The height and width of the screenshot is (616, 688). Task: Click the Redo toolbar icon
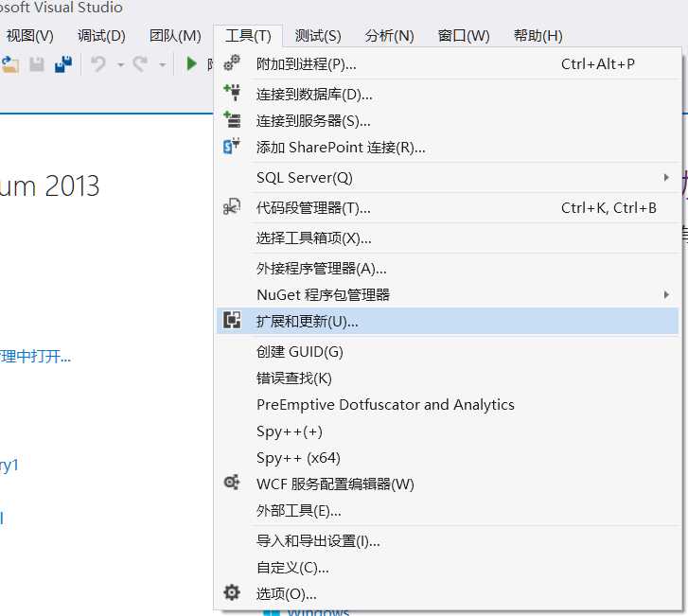point(140,64)
